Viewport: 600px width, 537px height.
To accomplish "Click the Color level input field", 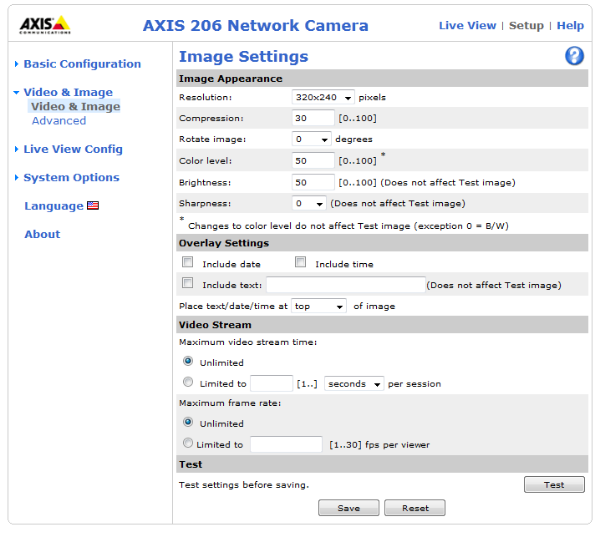I will point(313,161).
